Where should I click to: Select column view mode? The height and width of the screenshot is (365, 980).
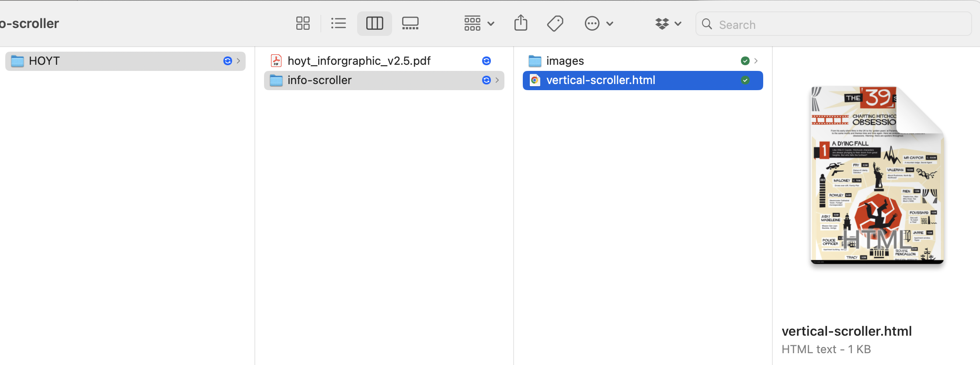coord(374,23)
